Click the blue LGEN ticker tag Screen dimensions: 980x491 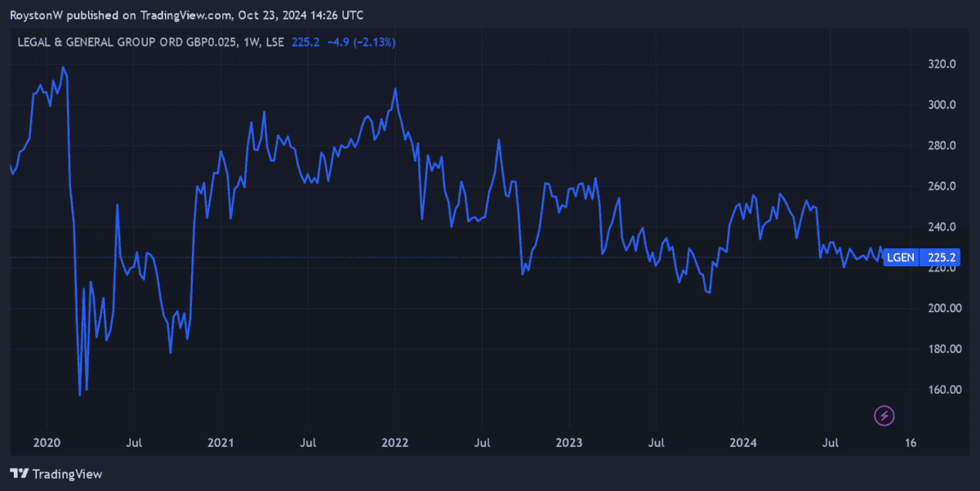900,257
